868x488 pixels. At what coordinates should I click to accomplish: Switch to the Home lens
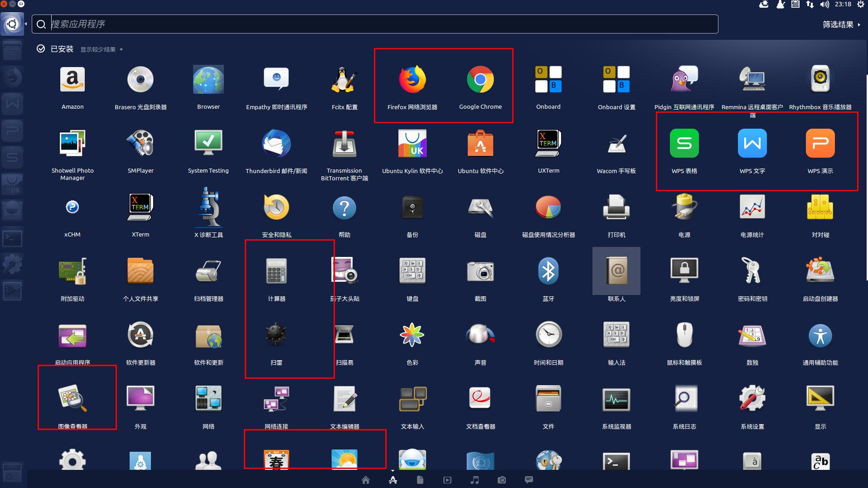[366, 480]
